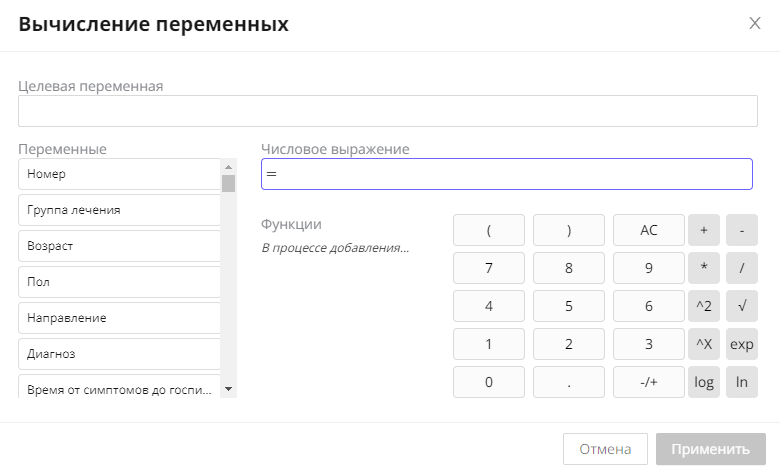Click the multiplication asterisk button

(x=703, y=268)
